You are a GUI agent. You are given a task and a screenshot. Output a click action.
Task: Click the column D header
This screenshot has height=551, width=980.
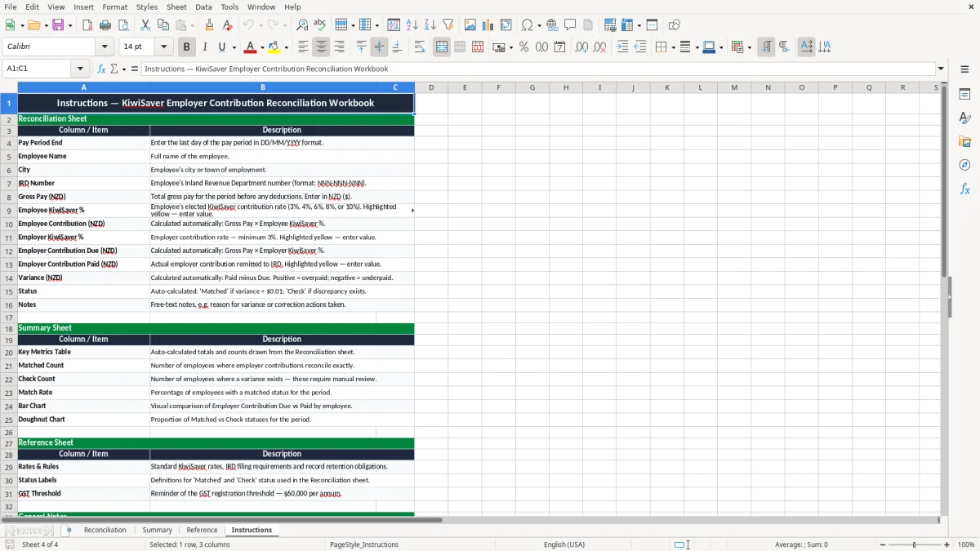point(431,87)
